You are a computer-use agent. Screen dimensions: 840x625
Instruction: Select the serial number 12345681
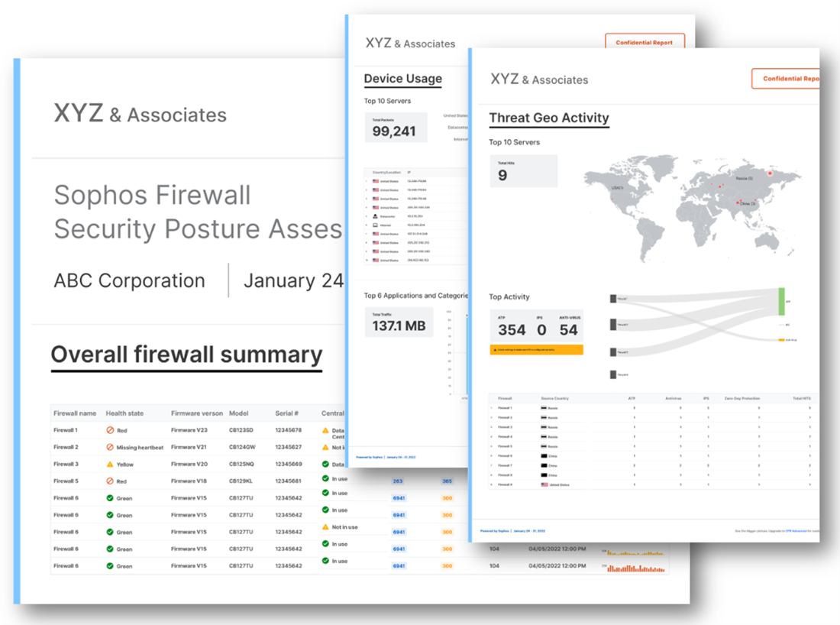288,481
